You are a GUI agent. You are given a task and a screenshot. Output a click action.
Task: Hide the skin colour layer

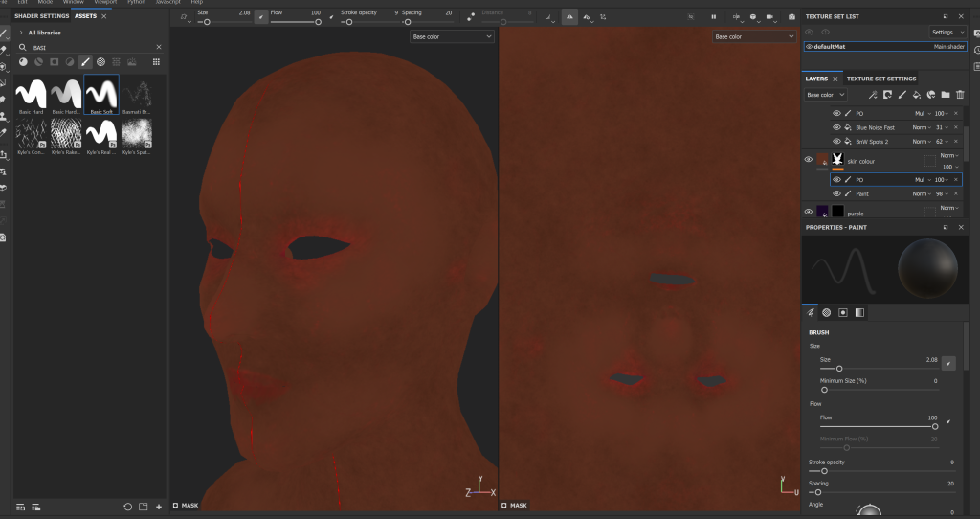coord(808,160)
